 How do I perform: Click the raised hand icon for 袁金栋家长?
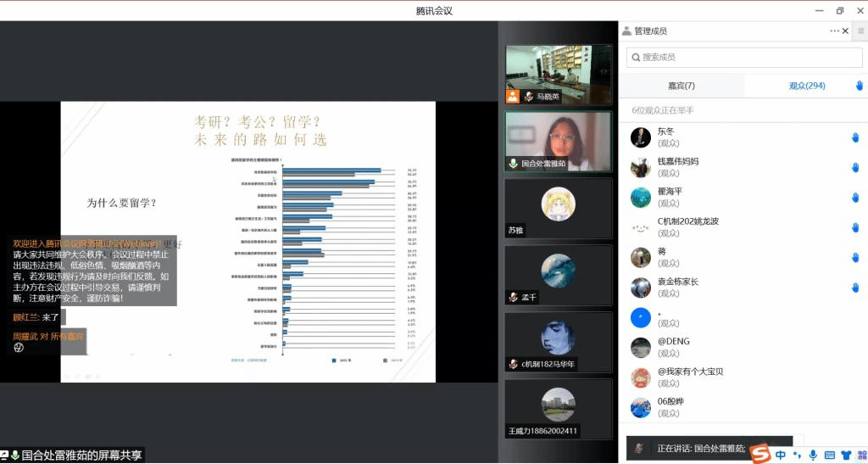pyautogui.click(x=855, y=287)
